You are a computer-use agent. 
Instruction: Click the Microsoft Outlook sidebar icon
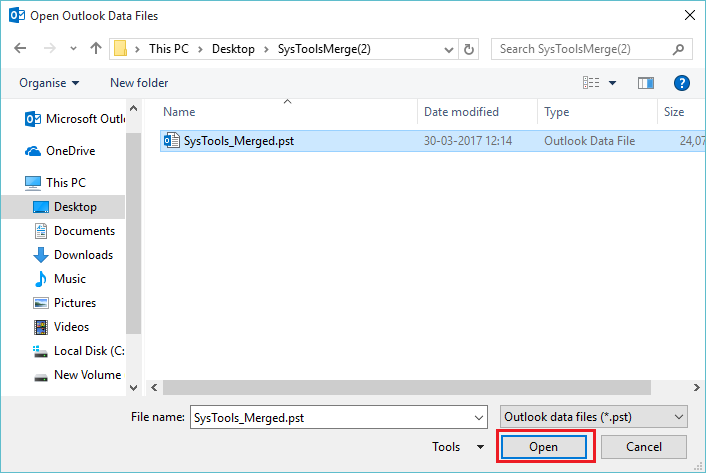[32, 119]
